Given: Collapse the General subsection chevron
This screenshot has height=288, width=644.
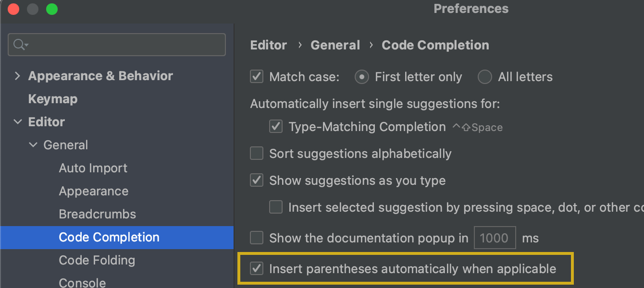Looking at the screenshot, I should pyautogui.click(x=33, y=145).
